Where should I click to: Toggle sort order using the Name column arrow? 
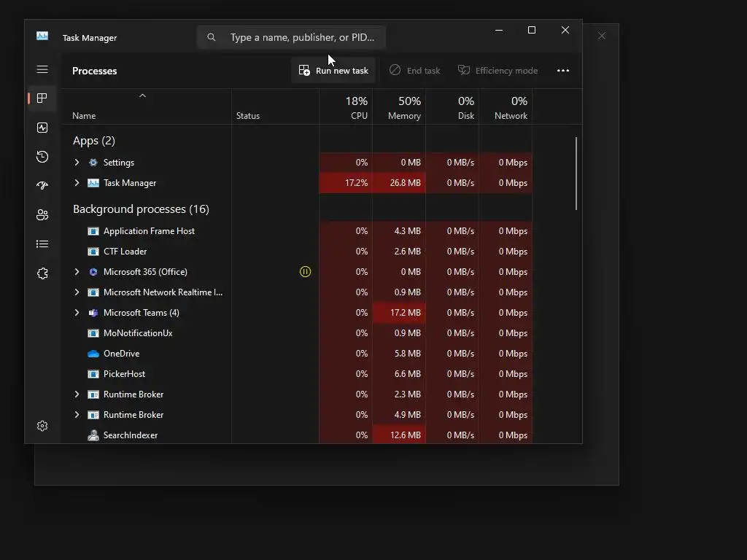[142, 96]
